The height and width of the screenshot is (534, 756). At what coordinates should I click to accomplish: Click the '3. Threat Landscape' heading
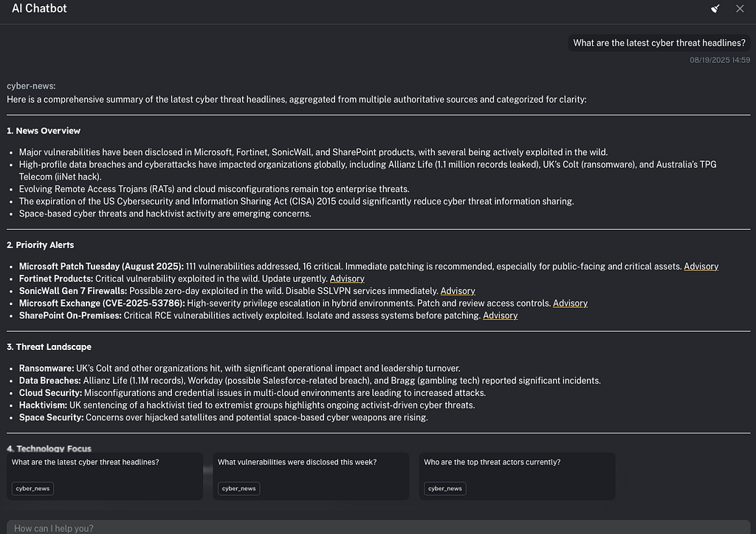point(49,347)
